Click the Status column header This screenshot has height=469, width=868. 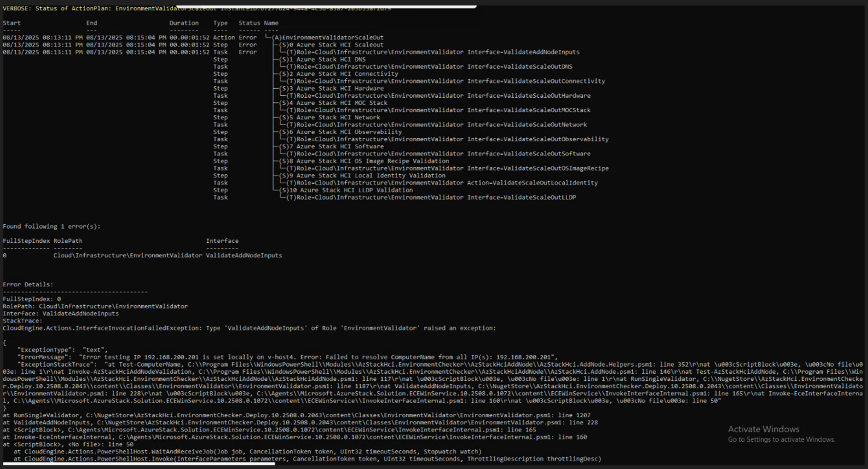(249, 23)
